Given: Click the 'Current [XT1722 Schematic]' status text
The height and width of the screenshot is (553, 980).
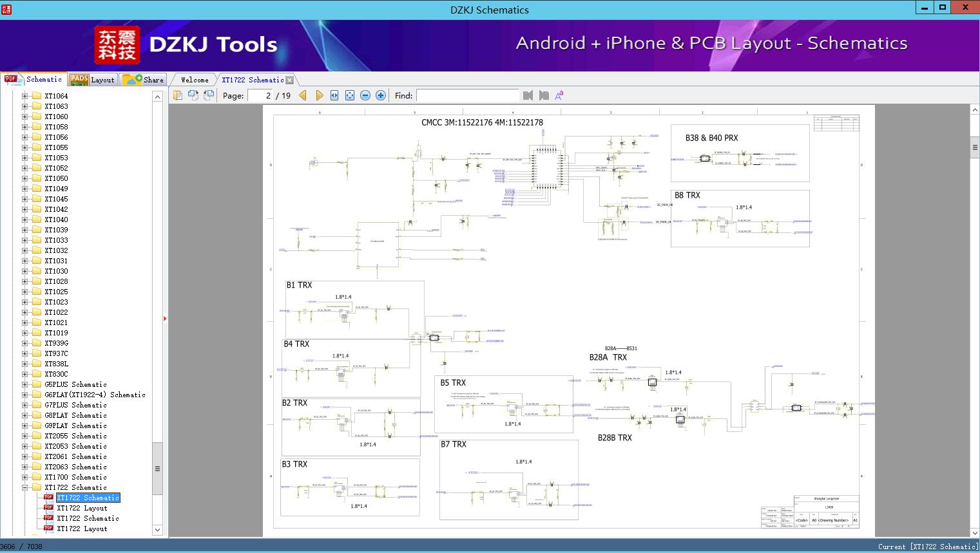Looking at the screenshot, I should coord(927,547).
